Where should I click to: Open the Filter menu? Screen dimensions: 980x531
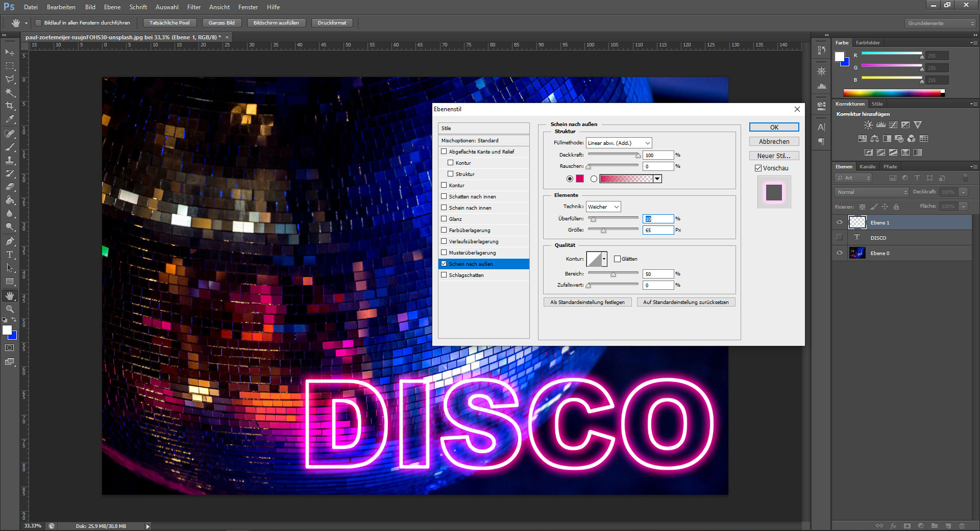click(193, 7)
